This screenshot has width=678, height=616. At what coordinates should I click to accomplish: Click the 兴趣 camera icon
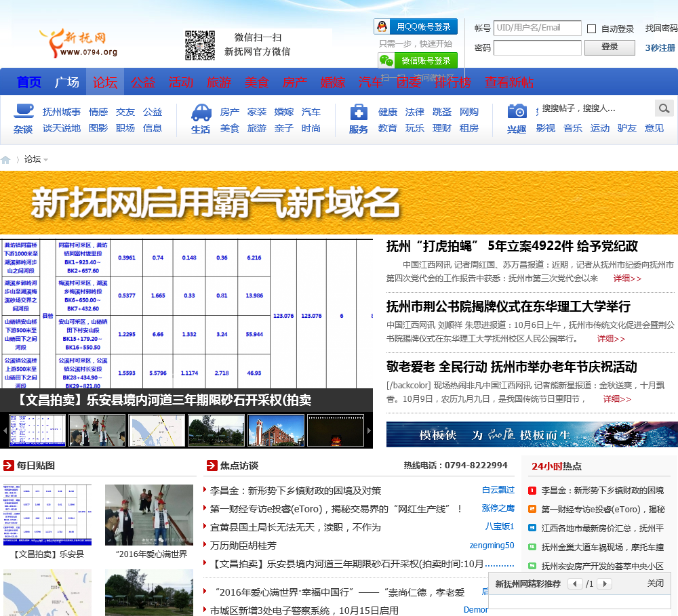(x=517, y=111)
